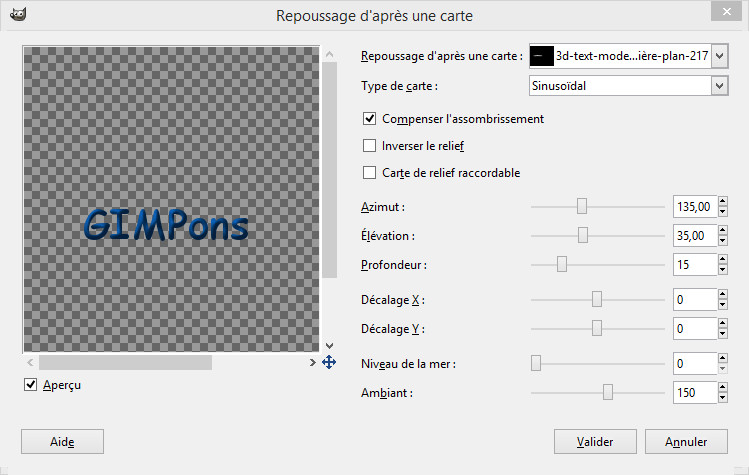Open the bump map layer dropdown

[x=719, y=56]
